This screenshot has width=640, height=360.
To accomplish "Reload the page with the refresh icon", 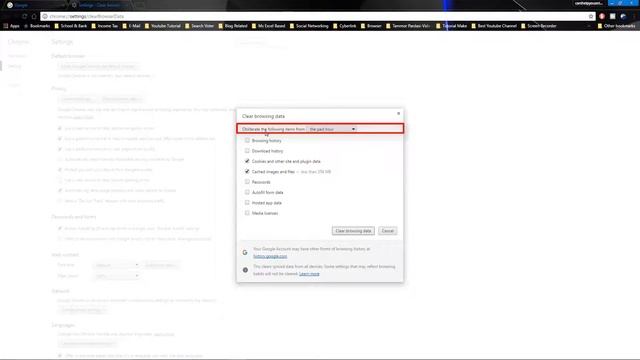I will point(24,16).
